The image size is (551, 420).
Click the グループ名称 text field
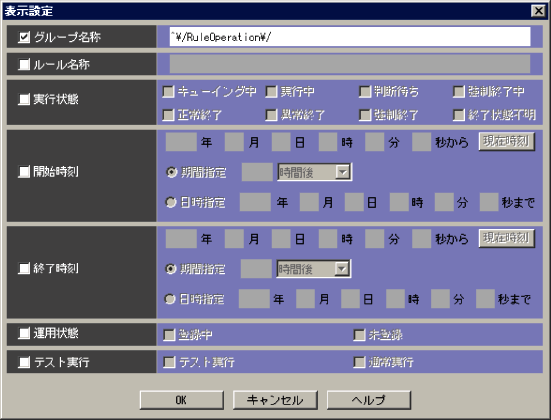coord(350,37)
